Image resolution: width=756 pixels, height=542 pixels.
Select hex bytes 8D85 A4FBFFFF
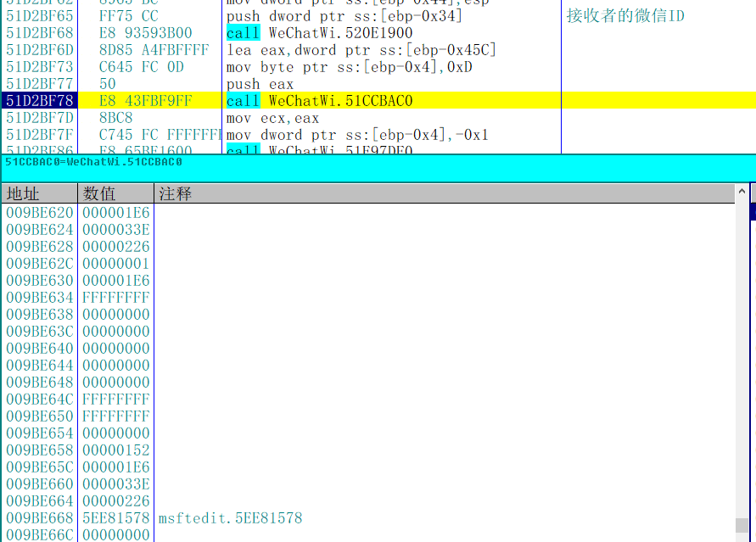tap(154, 50)
